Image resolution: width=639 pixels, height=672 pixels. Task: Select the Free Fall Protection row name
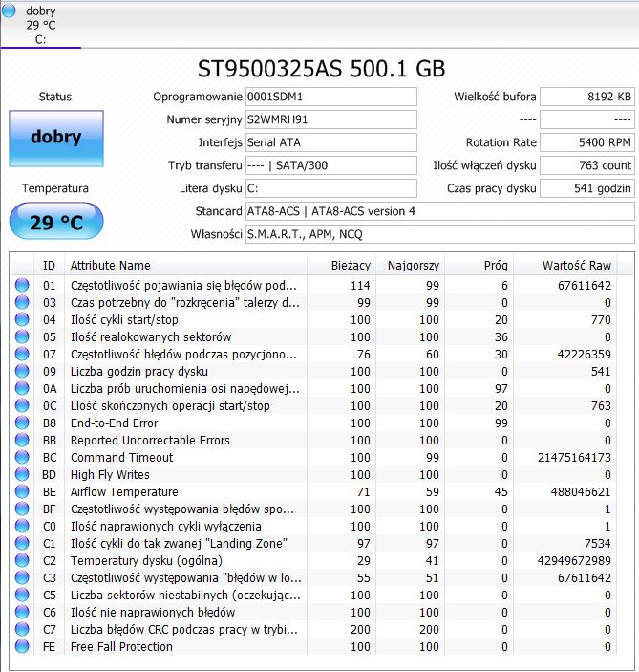[x=121, y=646]
